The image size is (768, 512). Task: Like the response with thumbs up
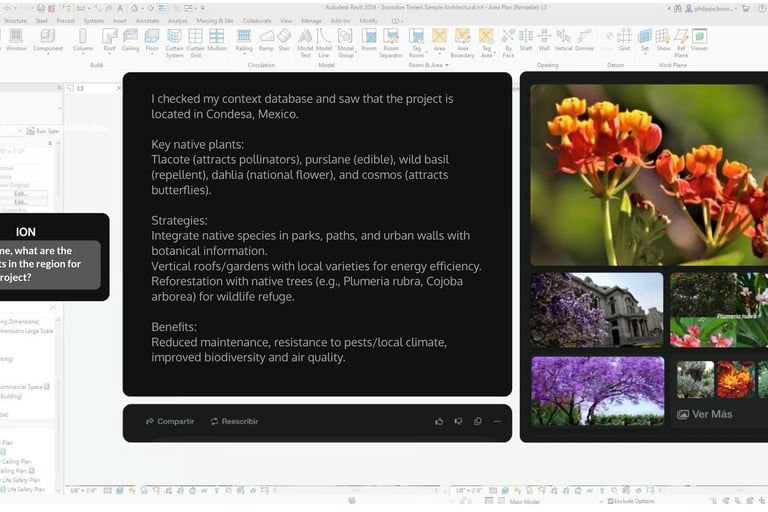coord(439,421)
